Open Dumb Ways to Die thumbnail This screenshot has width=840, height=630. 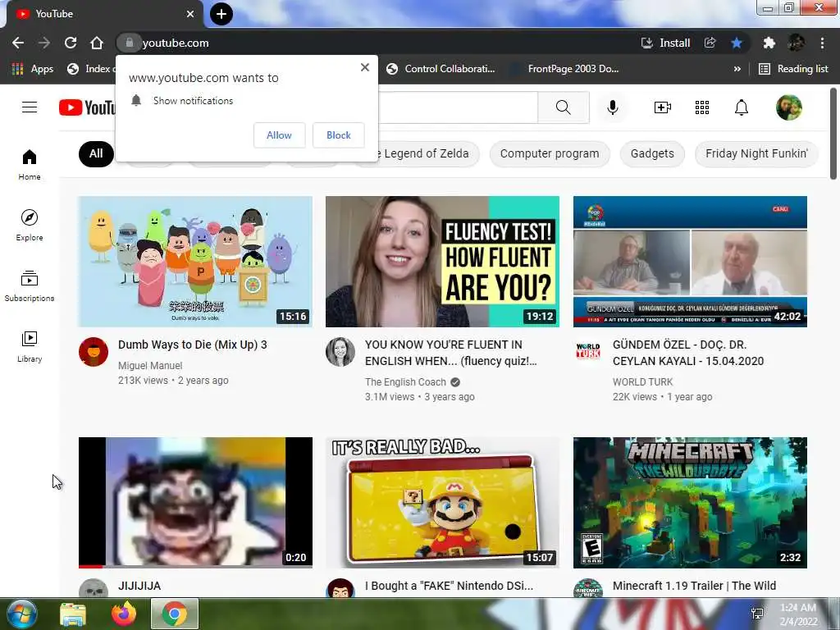click(x=195, y=262)
